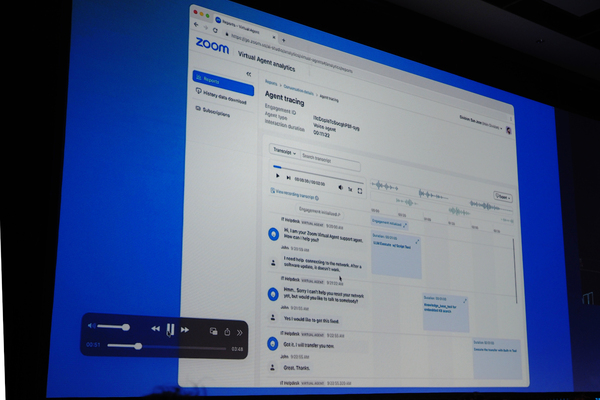Open History data download in the sidebar
The image size is (600, 400).
tap(221, 95)
